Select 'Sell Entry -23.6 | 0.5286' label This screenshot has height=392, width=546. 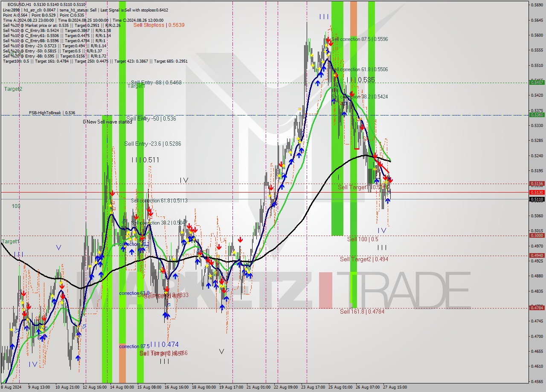[153, 144]
